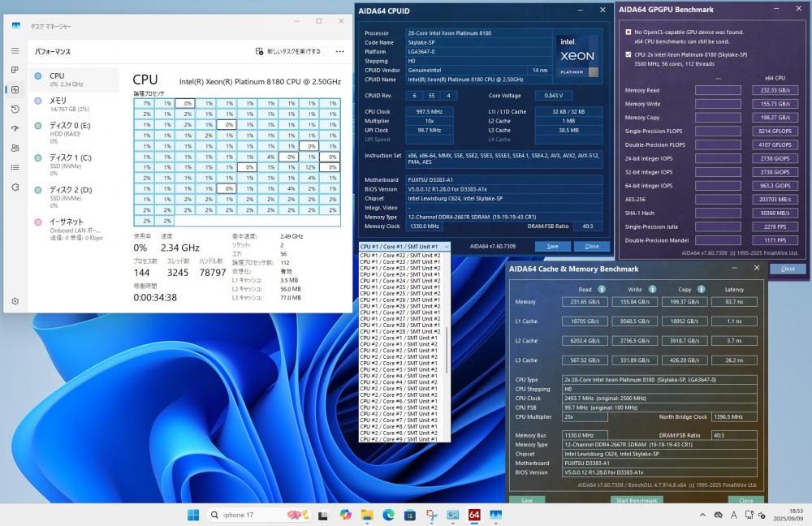Open the Details page in Task Manager
The height and width of the screenshot is (526, 812).
pos(15,167)
